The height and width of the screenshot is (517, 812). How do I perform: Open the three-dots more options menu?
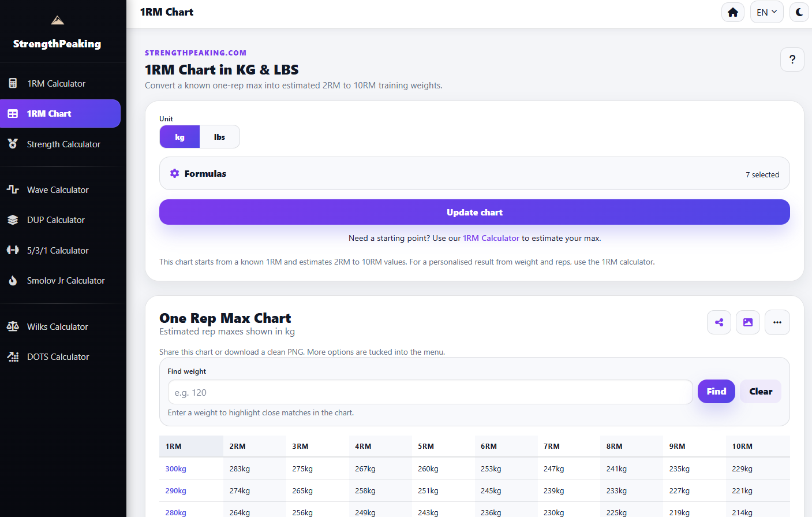(777, 322)
